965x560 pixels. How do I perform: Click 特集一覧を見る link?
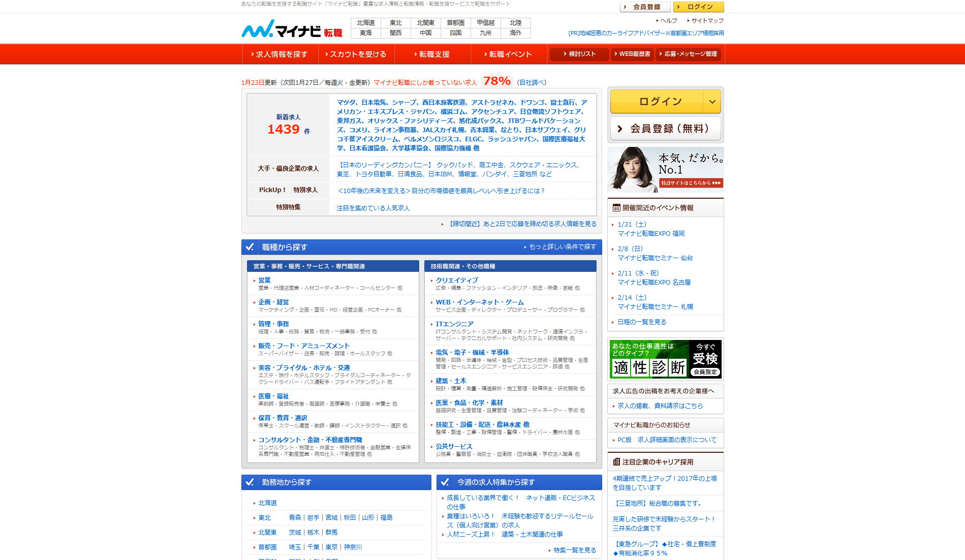(575, 550)
